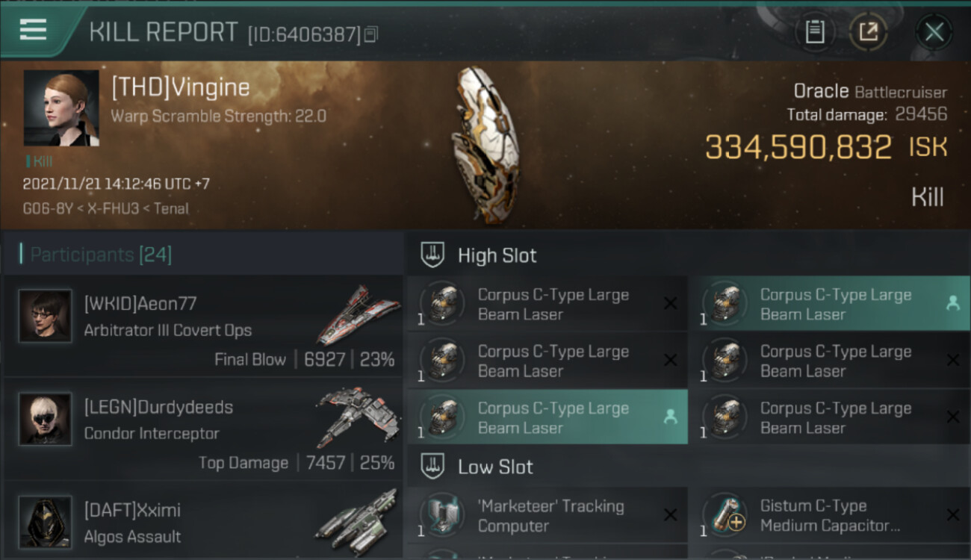This screenshot has width=971, height=560.
Task: Inspect the Oracle Battlecruiser ship image
Action: click(x=483, y=146)
